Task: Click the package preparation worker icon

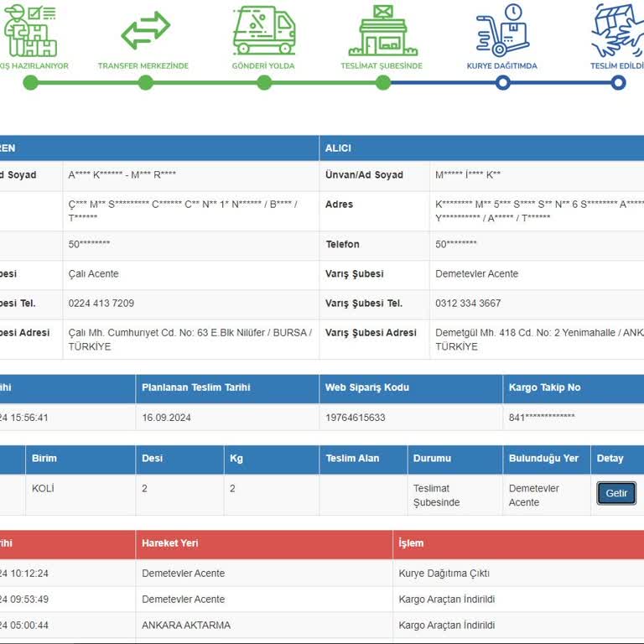Action: coord(30,29)
